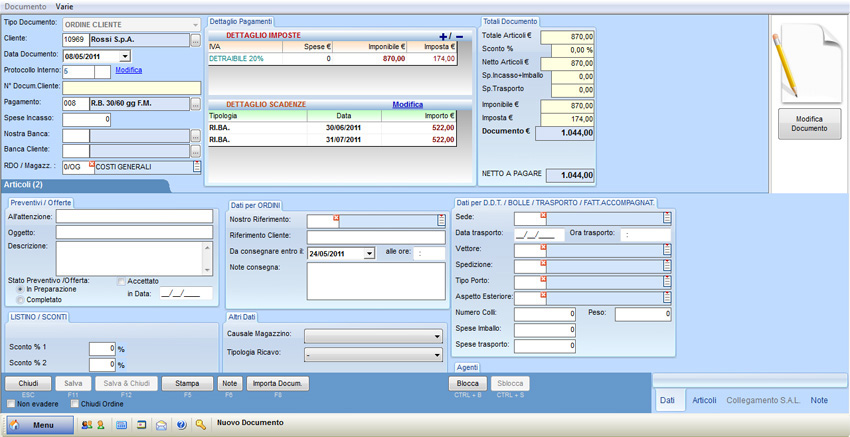The image size is (850, 437).
Task: Switch to the Articoli tab at bottom right
Action: click(x=704, y=400)
